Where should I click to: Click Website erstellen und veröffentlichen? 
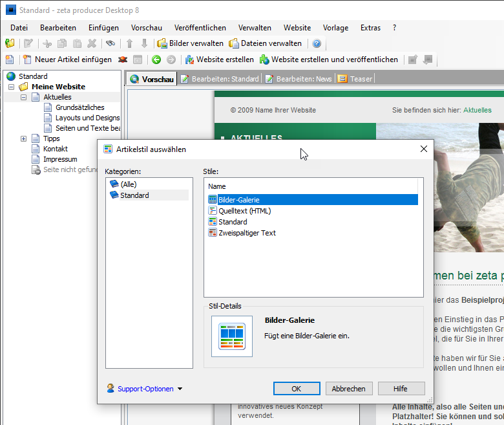click(328, 60)
